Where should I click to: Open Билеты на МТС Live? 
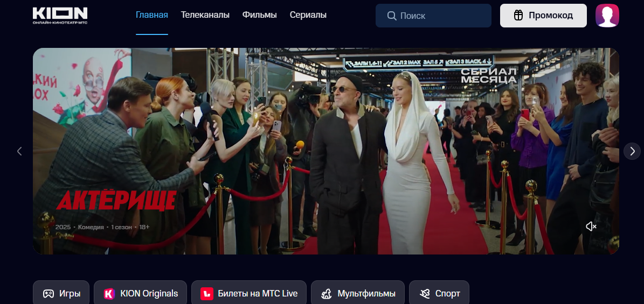click(x=249, y=293)
